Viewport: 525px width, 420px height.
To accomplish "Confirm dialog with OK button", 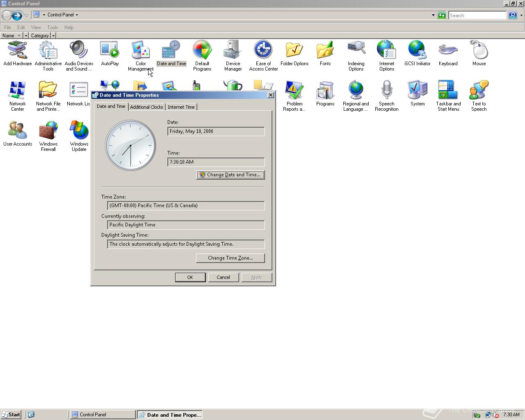I will 190,277.
